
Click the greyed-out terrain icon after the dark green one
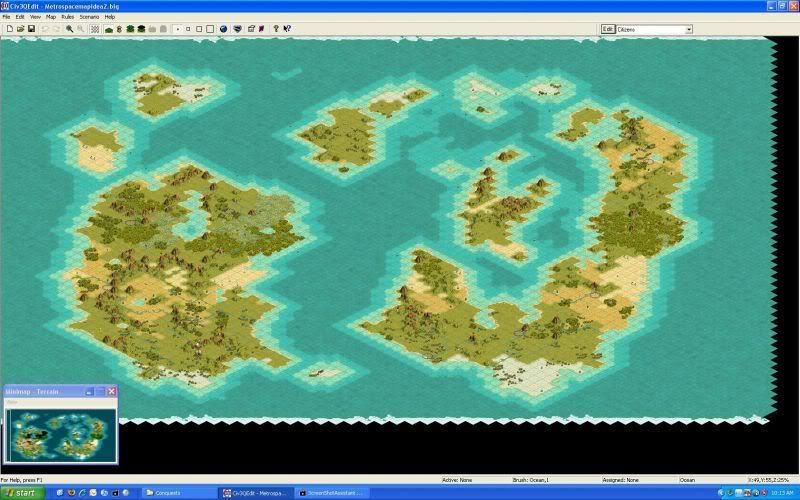(x=152, y=29)
